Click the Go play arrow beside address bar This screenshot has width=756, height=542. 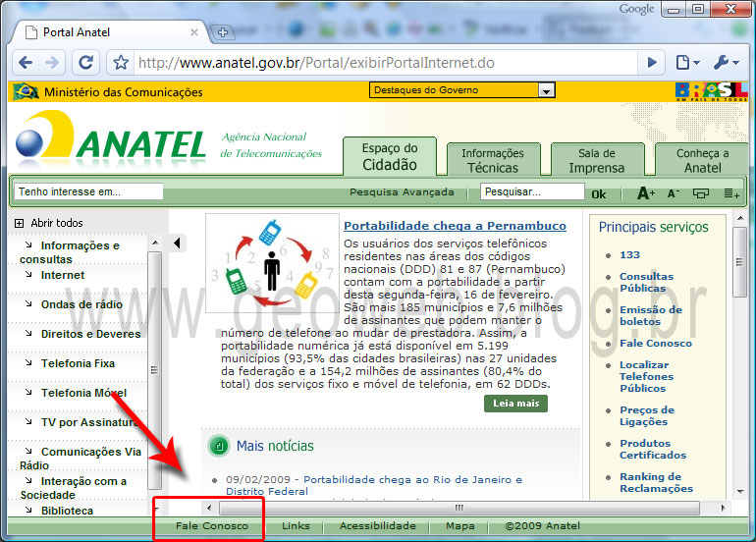pos(652,63)
